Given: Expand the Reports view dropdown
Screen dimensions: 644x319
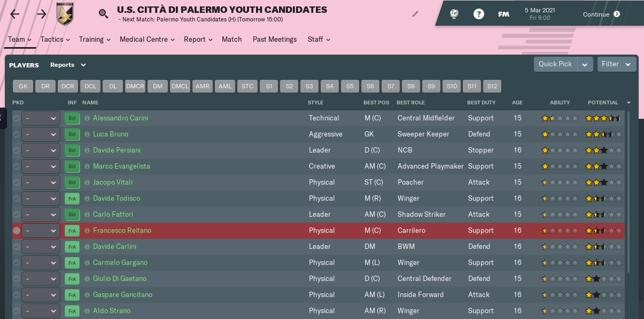Looking at the screenshot, I should [68, 65].
